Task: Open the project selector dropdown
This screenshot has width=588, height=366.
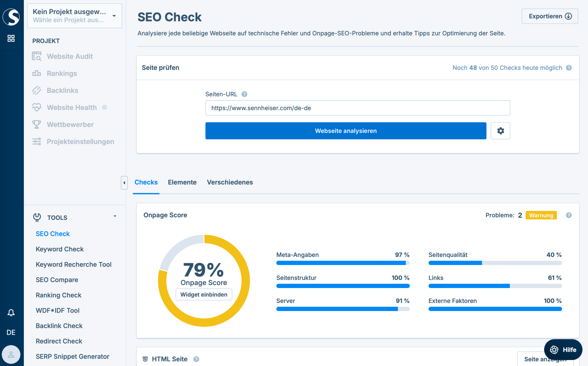Action: [x=114, y=16]
